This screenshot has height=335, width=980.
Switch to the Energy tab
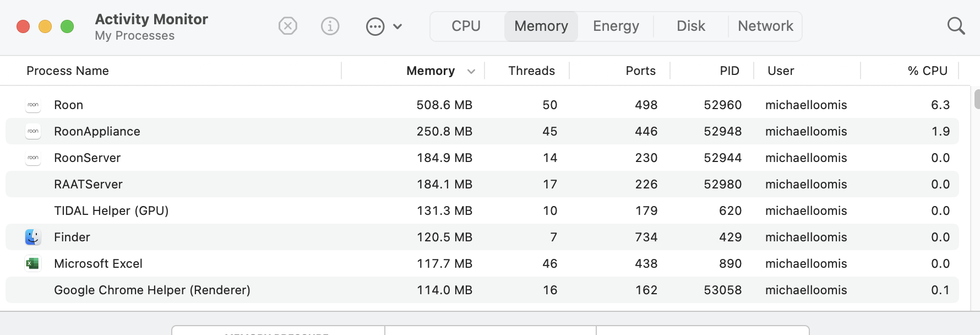pos(616,26)
